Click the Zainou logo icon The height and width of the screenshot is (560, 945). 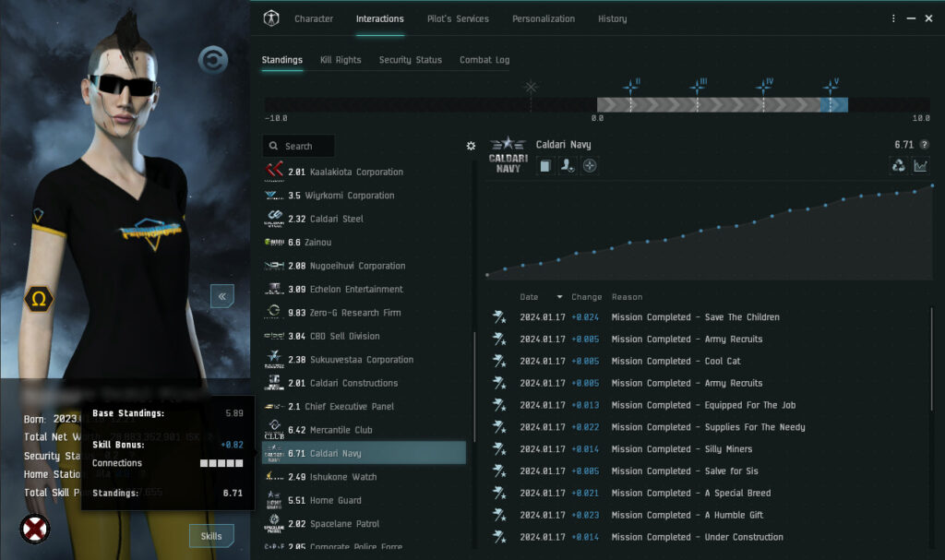click(x=274, y=243)
